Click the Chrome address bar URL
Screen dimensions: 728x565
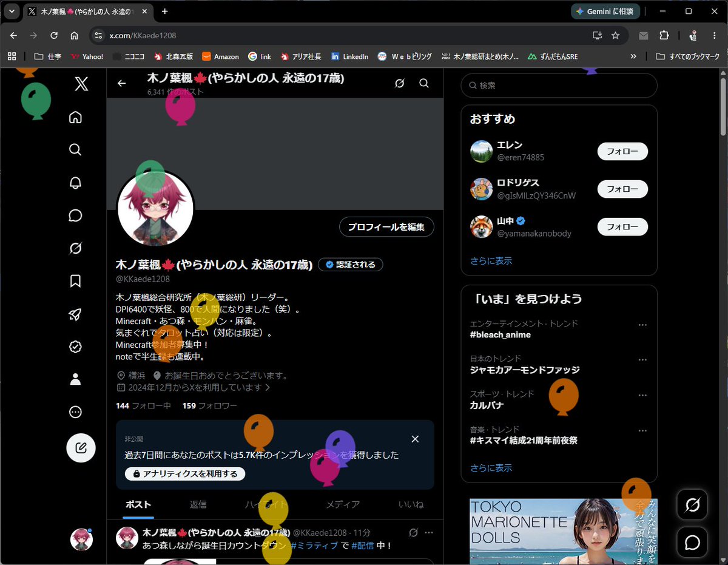pos(143,36)
